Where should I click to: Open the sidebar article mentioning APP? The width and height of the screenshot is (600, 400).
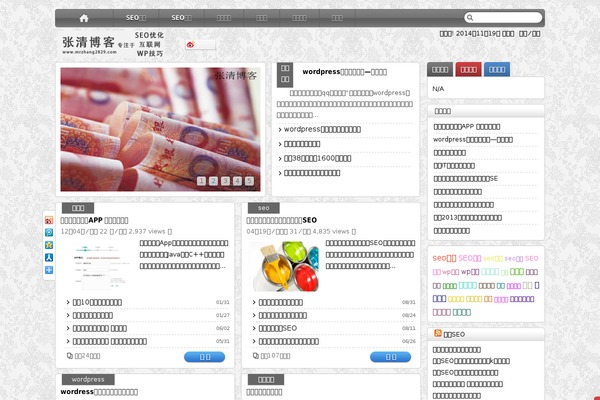coord(466,127)
